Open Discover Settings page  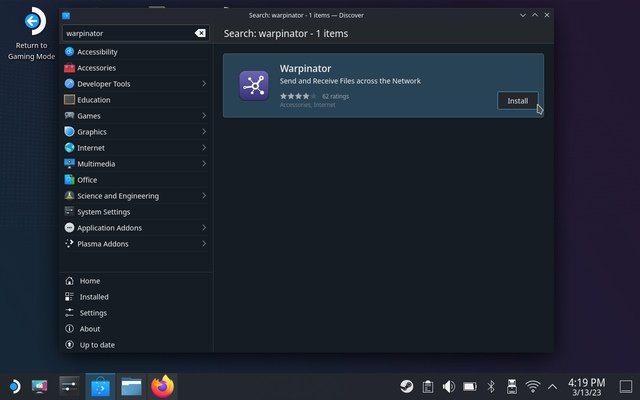(x=136, y=313)
